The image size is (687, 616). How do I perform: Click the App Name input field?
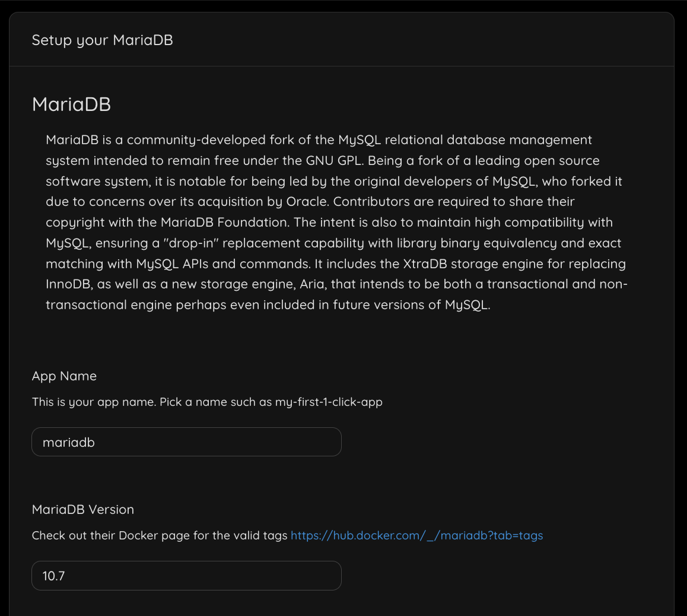click(x=186, y=442)
